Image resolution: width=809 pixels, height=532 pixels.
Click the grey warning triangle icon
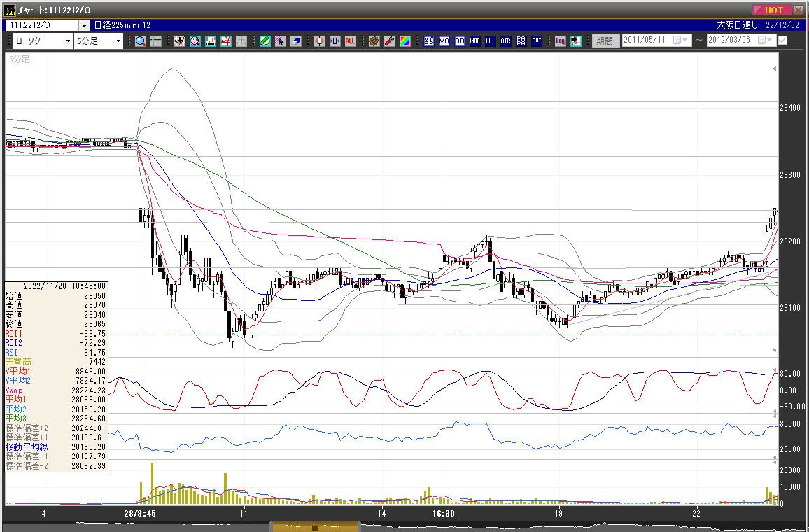(x=241, y=41)
